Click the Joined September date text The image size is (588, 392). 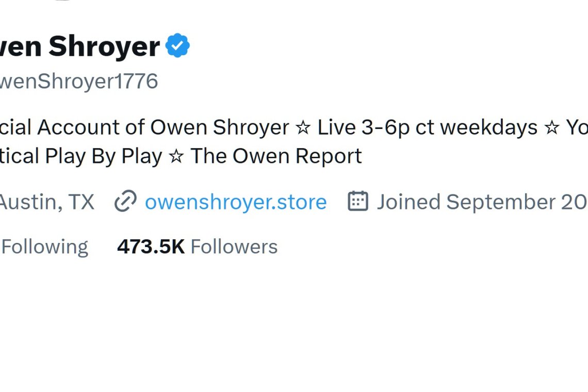[482, 202]
